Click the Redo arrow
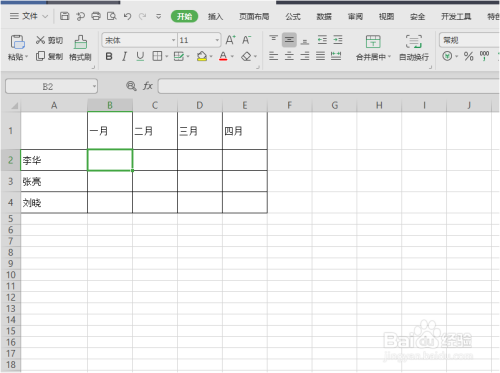 (x=143, y=16)
